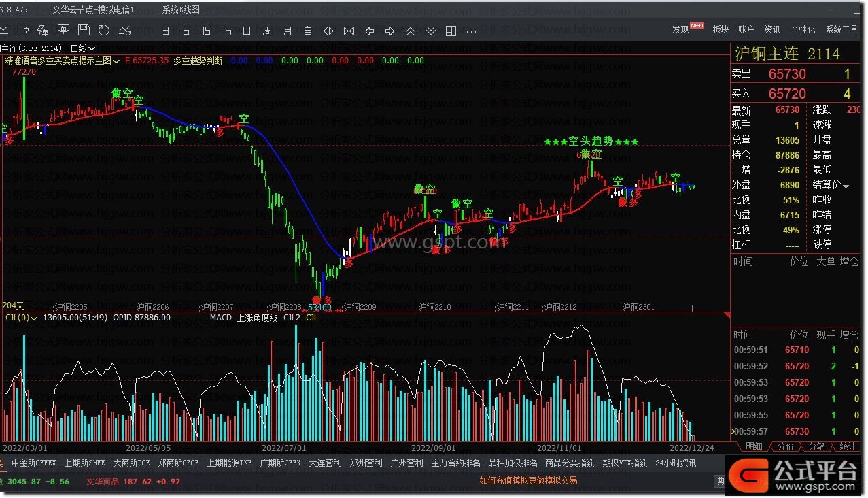This screenshot has height=498, width=868.
Task: Select the MACD indicator label
Action: coord(220,318)
